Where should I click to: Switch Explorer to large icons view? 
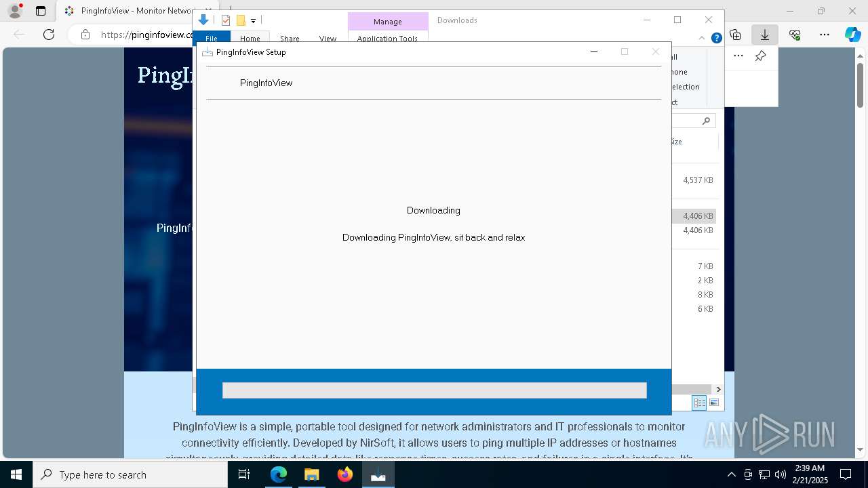click(x=714, y=403)
